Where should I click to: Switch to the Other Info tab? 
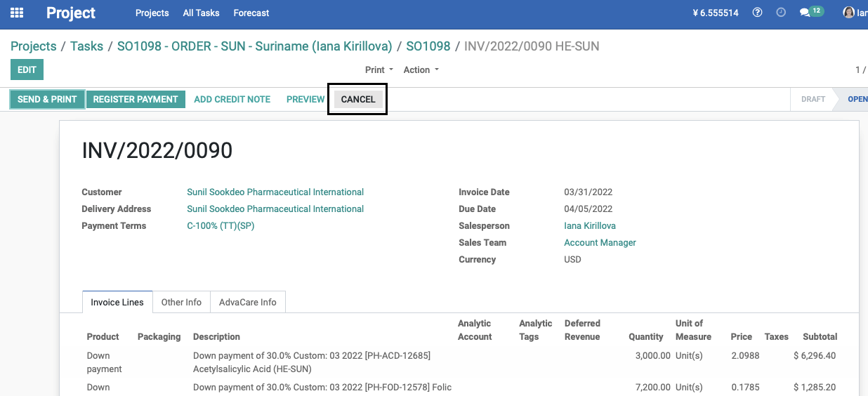pyautogui.click(x=181, y=302)
